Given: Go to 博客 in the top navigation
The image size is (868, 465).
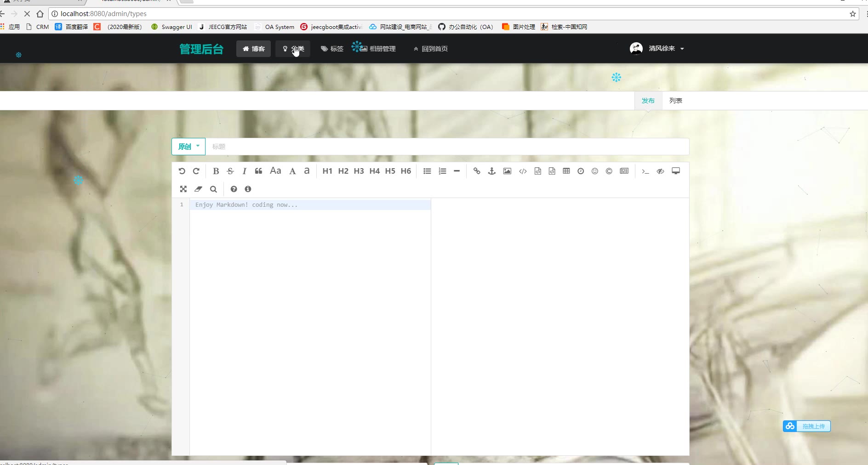Looking at the screenshot, I should 254,49.
